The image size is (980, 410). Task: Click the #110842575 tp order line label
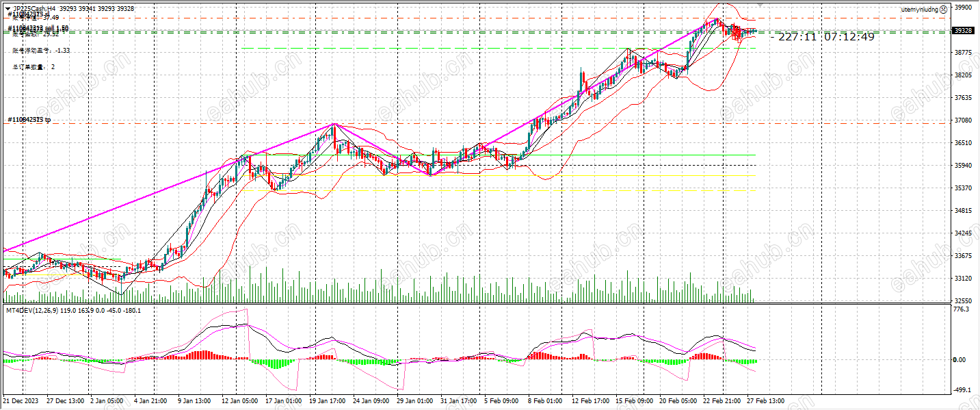click(29, 120)
